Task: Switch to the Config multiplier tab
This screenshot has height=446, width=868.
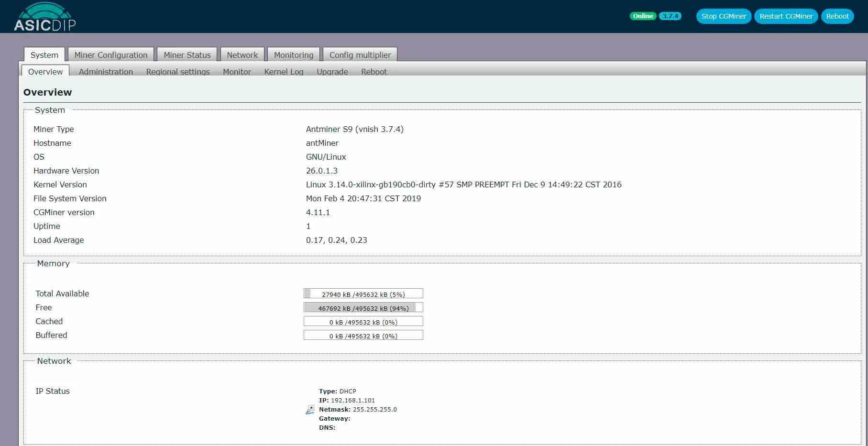Action: pyautogui.click(x=360, y=55)
